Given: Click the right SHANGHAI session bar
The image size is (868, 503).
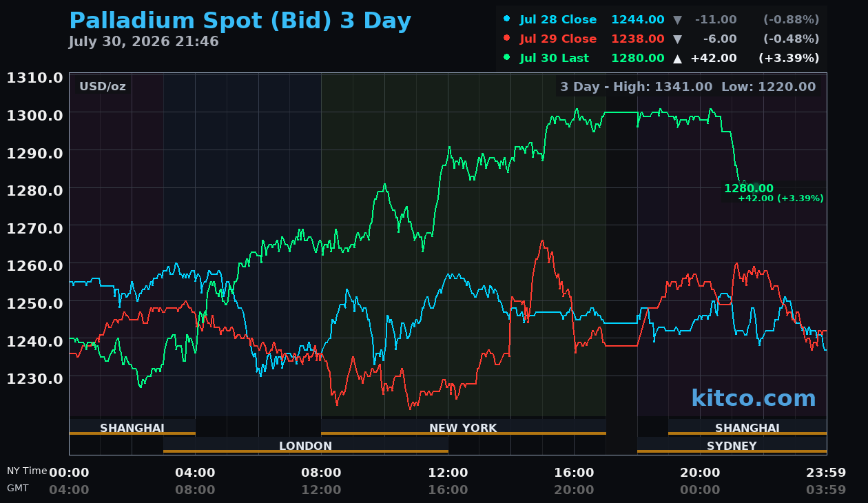Looking at the screenshot, I should 747,428.
